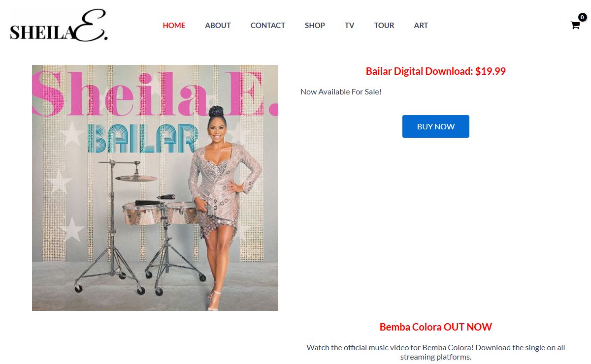The image size is (591, 364).
Task: Click the Bemba Colora music video description
Action: (436, 352)
